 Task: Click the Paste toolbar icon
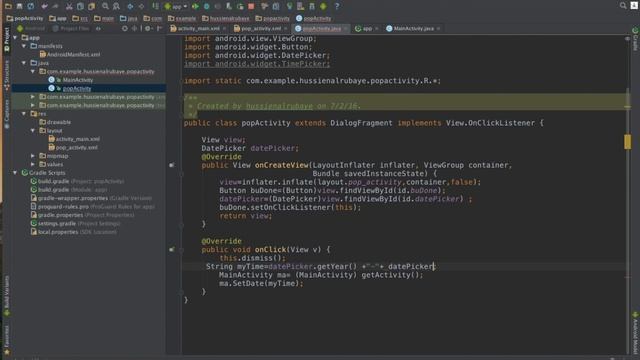pos(91,6)
